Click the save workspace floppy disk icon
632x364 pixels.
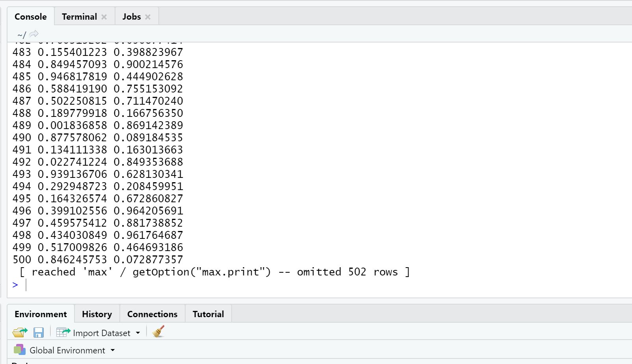39,333
